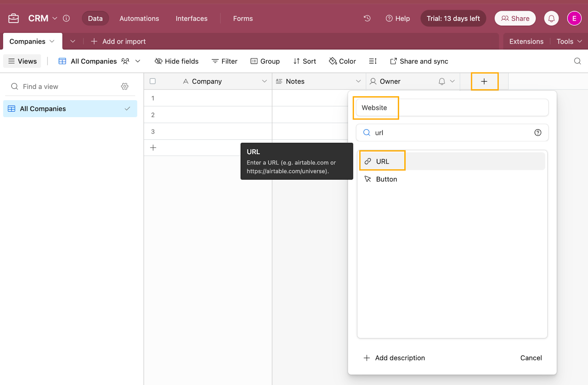Click Add description in field dialog
The width and height of the screenshot is (588, 385).
click(394, 358)
